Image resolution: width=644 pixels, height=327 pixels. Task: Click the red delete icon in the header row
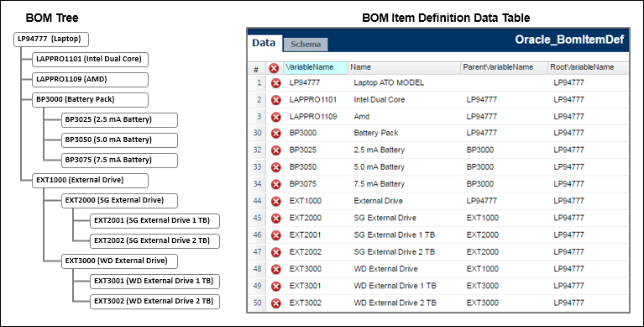click(x=274, y=68)
